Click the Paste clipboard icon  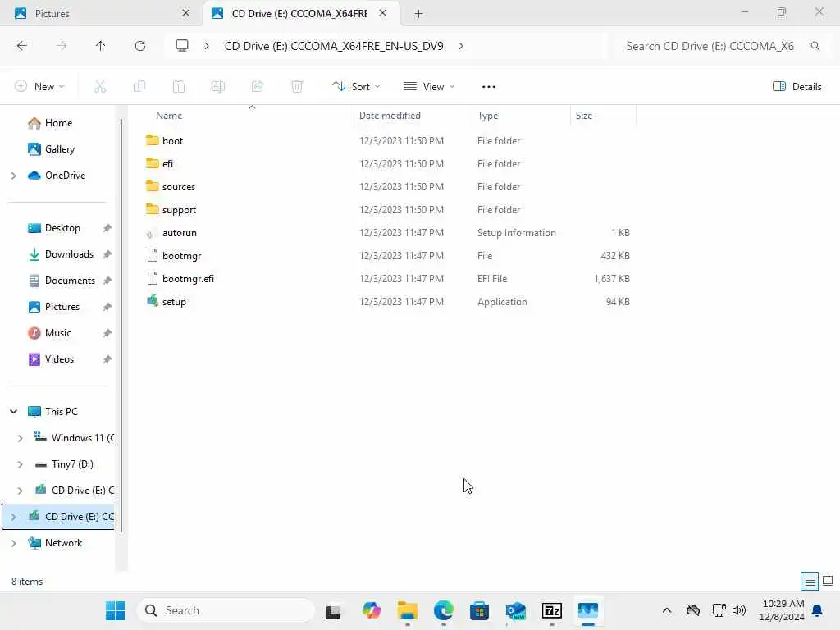[x=179, y=87]
